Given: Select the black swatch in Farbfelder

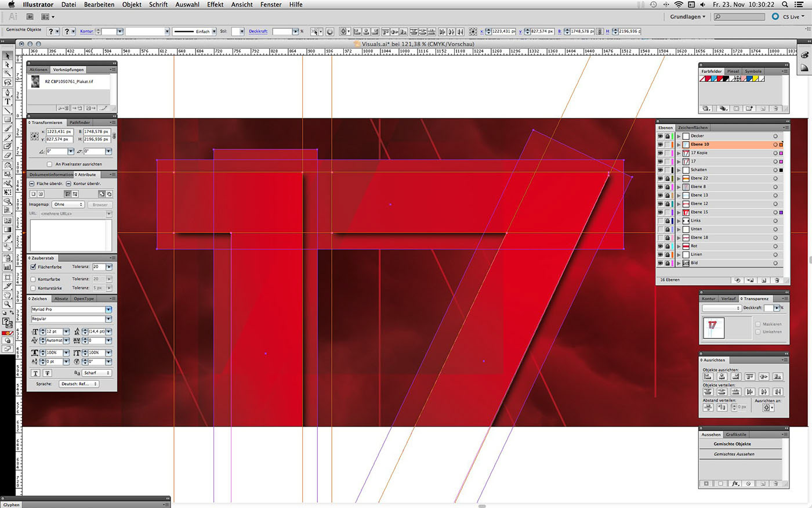Looking at the screenshot, I should click(x=726, y=78).
